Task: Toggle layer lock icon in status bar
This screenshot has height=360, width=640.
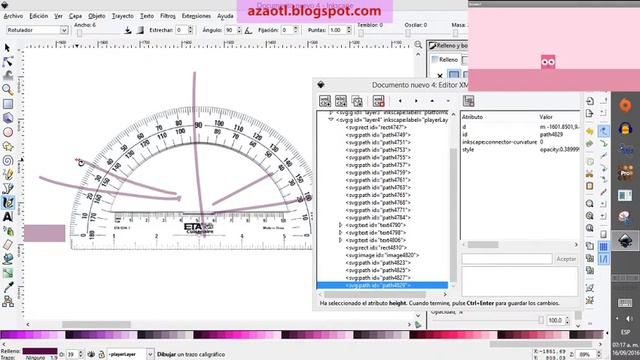Action: [x=101, y=354]
